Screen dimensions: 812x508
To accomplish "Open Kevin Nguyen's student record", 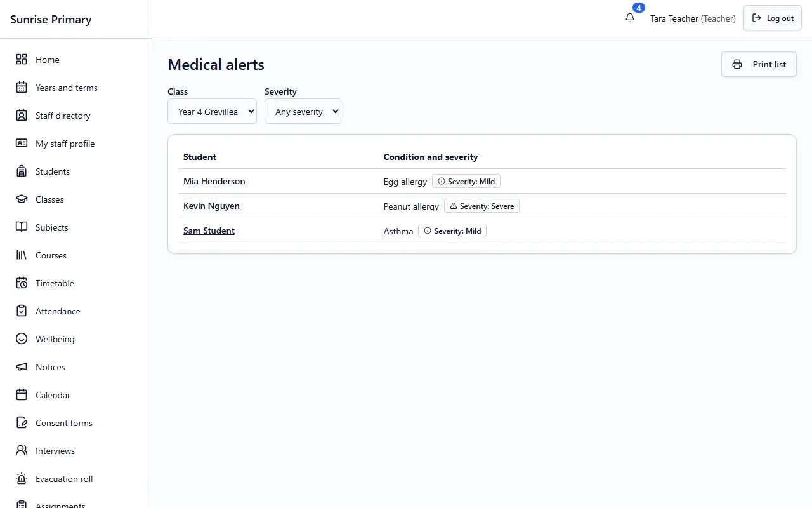I will pyautogui.click(x=211, y=206).
